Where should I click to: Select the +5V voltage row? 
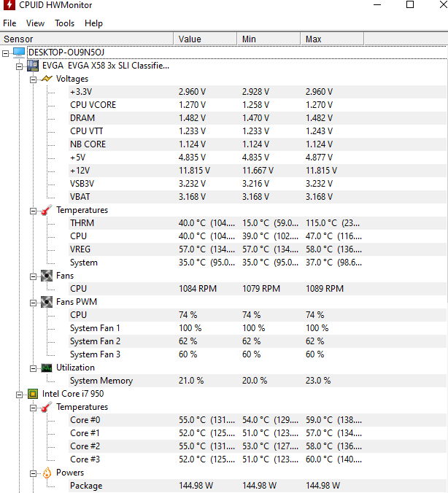[258, 158]
